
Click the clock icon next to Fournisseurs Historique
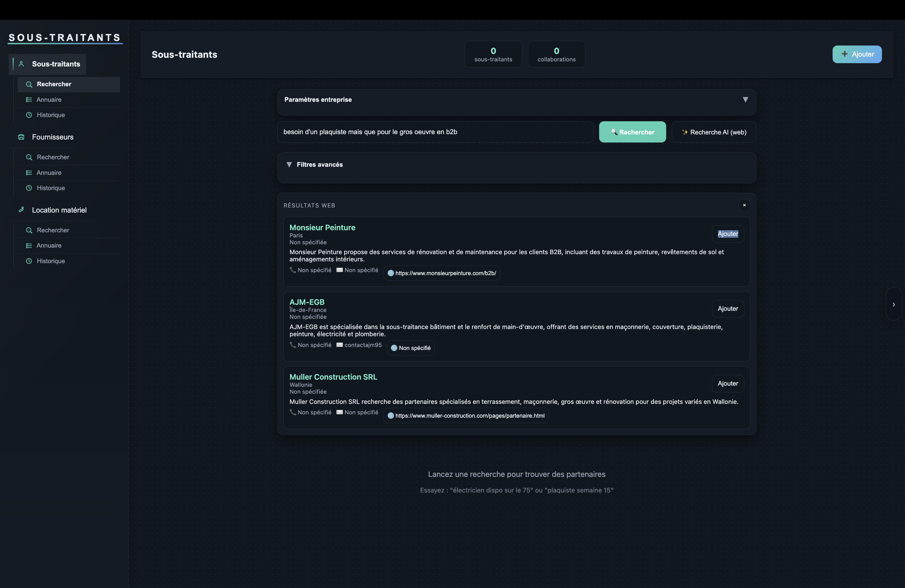[29, 188]
